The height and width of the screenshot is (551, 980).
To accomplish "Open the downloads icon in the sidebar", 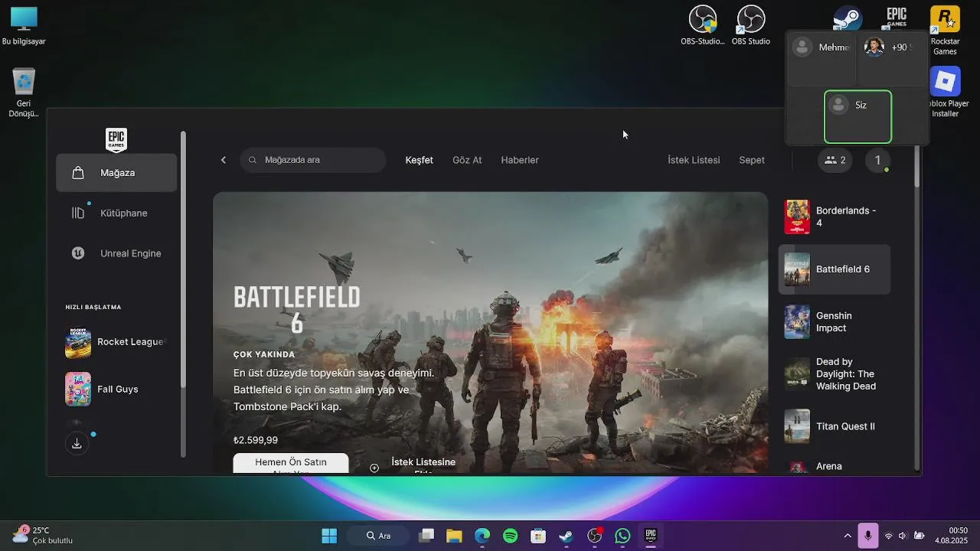I will pos(77,444).
